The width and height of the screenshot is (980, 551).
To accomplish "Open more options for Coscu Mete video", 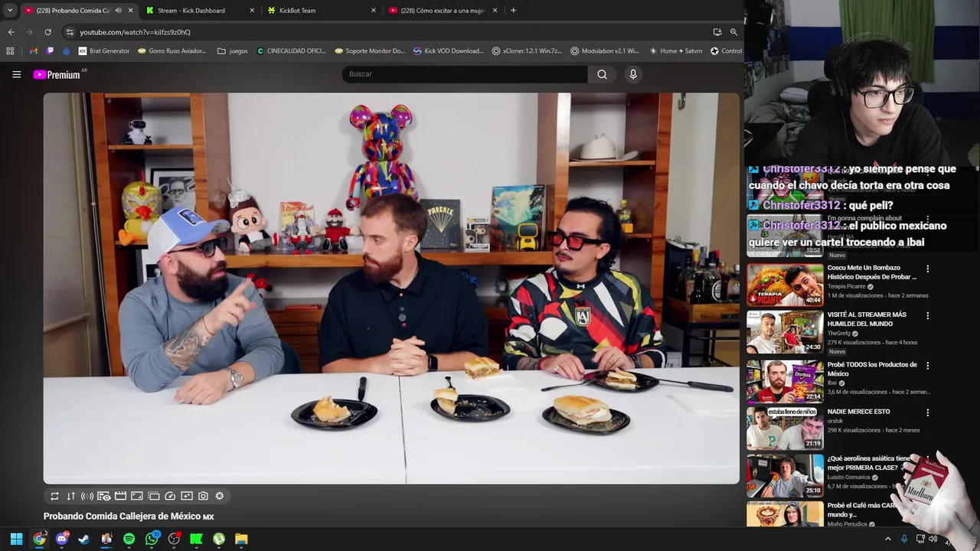I will tap(927, 269).
